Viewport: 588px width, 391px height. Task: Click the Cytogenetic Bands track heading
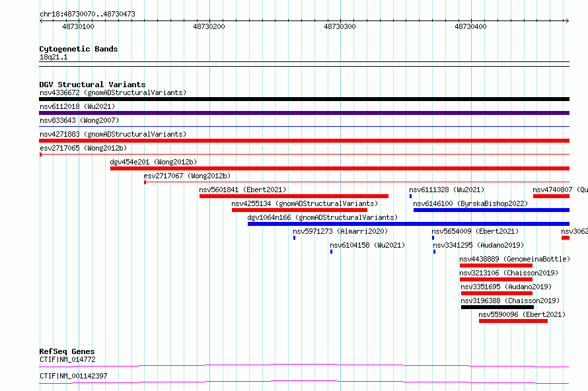point(79,49)
